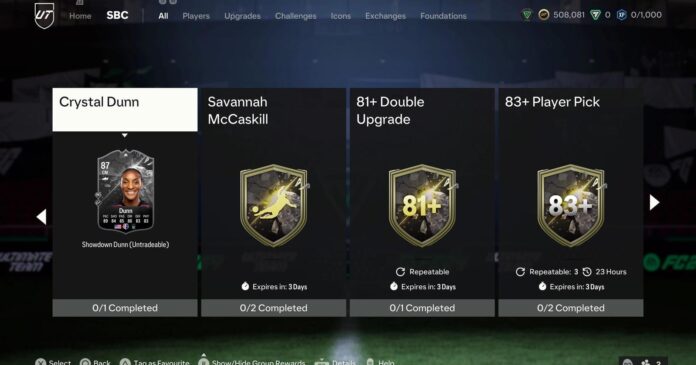Open the Icons tab

(340, 16)
